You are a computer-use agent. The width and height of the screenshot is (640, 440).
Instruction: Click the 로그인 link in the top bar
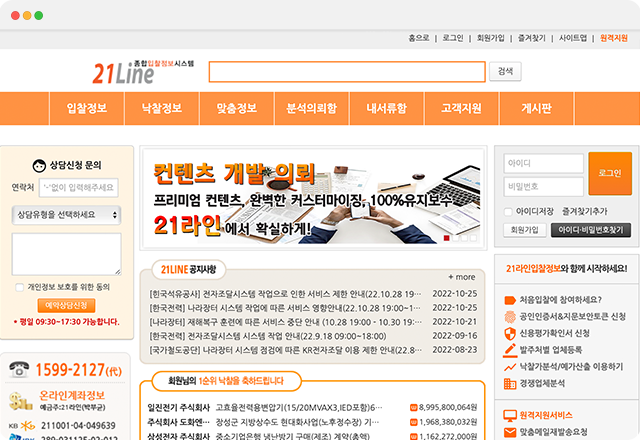tap(453, 38)
